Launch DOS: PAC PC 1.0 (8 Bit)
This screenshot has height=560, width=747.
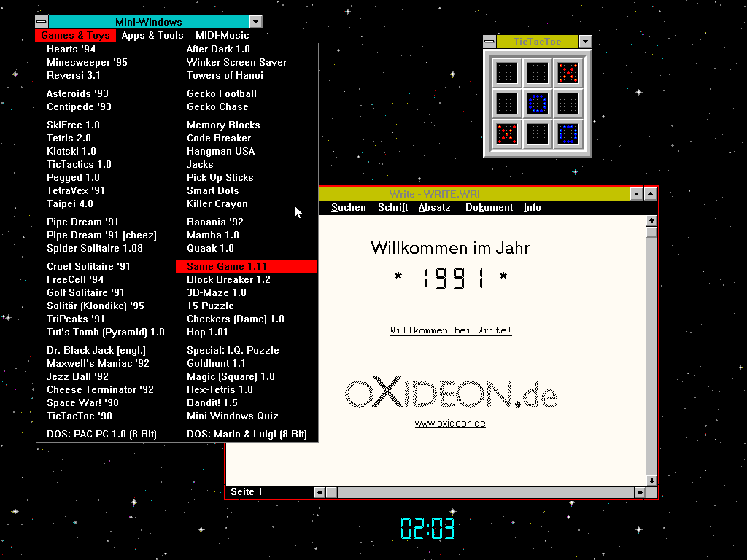pos(101,435)
